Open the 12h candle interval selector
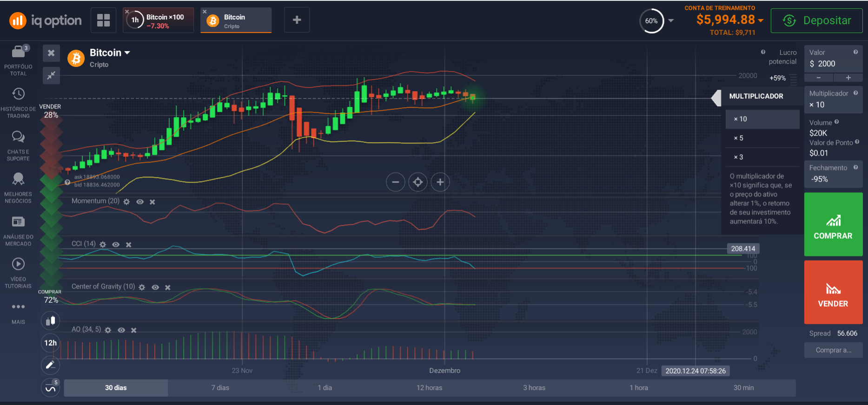This screenshot has width=868, height=405. (x=51, y=343)
